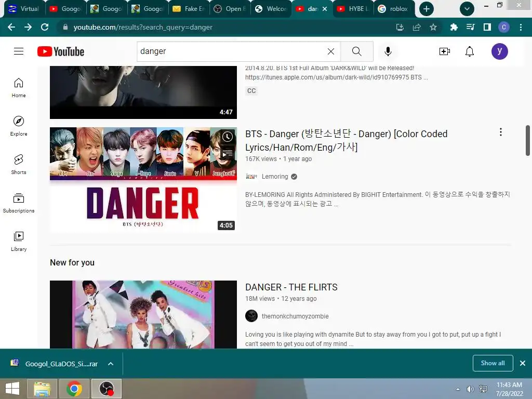Viewport: 532px width, 399px height.
Task: Start voice search with the microphone
Action: point(388,51)
